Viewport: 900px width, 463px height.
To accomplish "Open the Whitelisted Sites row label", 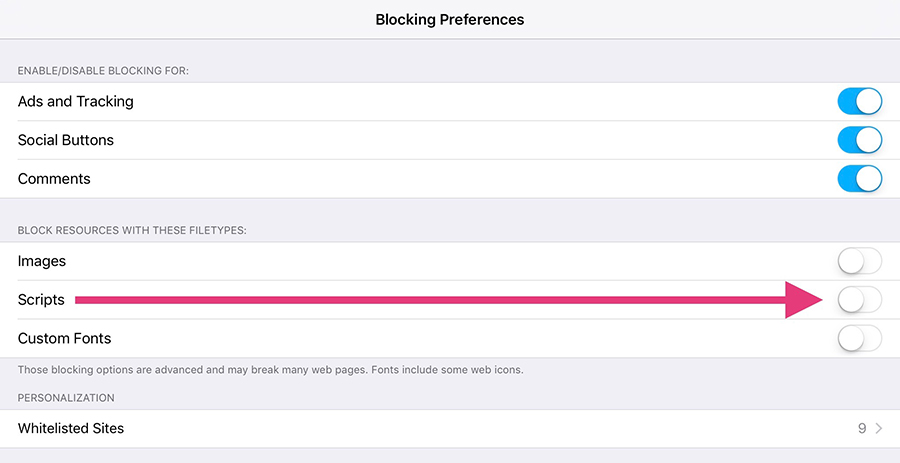I will (x=71, y=428).
